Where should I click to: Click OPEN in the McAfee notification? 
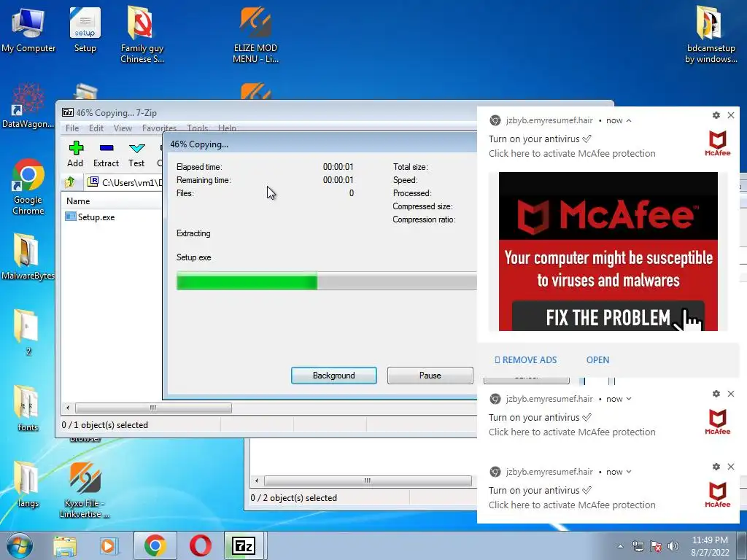point(597,360)
